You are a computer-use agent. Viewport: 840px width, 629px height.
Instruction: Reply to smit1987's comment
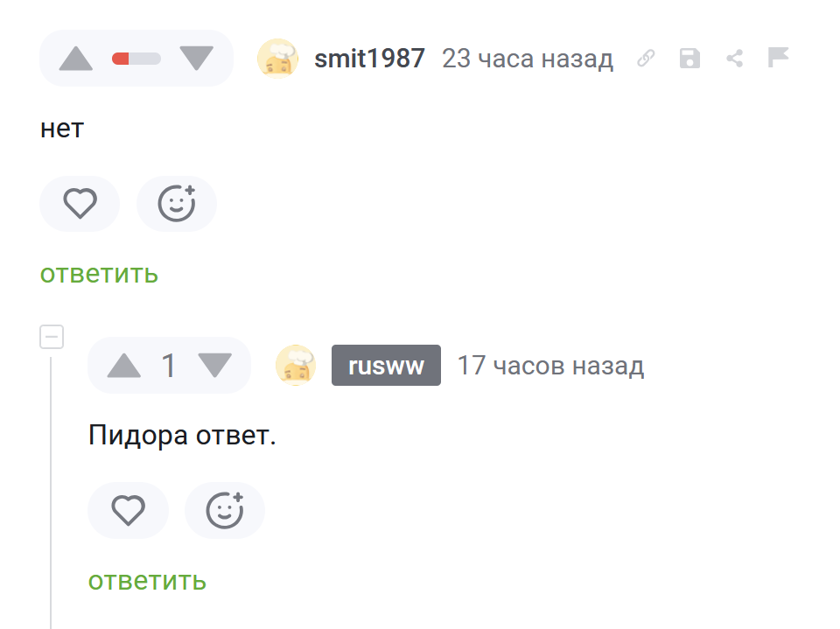[99, 274]
